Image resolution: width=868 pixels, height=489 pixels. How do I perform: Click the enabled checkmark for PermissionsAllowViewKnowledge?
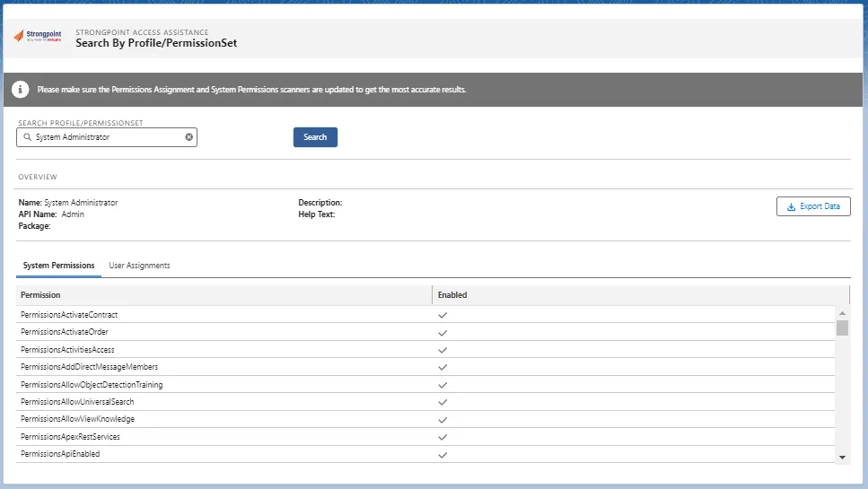[443, 420]
